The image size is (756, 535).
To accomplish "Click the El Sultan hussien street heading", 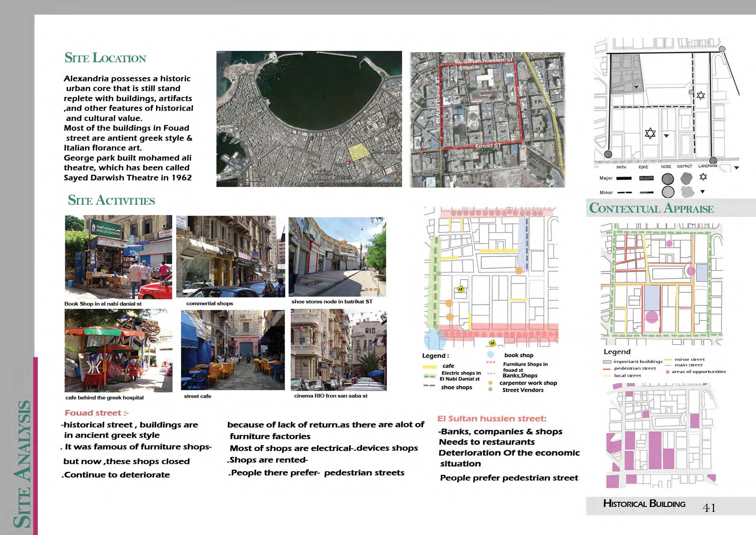I will point(492,419).
